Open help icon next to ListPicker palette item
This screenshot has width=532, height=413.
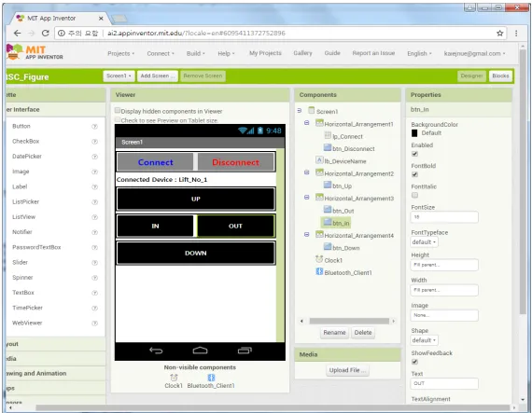click(94, 202)
